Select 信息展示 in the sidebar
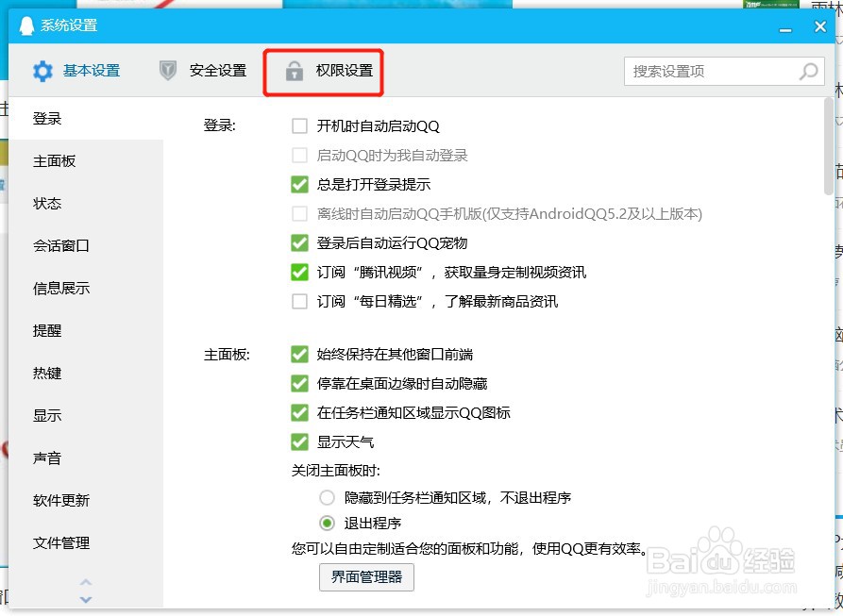Viewport: 843px width, 616px height. [86, 288]
